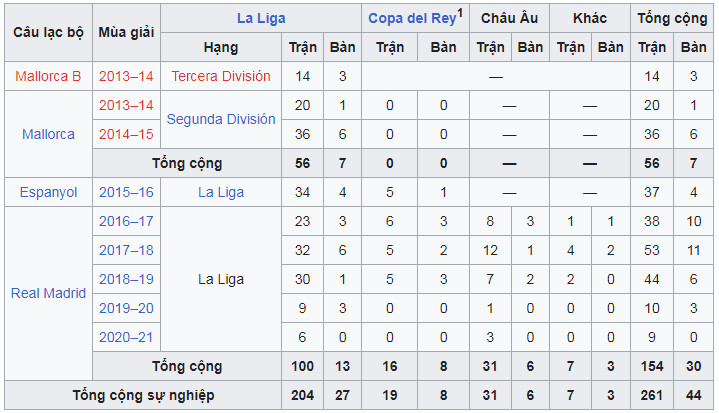Open the 2014–15 season link
Screen dimensions: 719x413
click(126, 134)
